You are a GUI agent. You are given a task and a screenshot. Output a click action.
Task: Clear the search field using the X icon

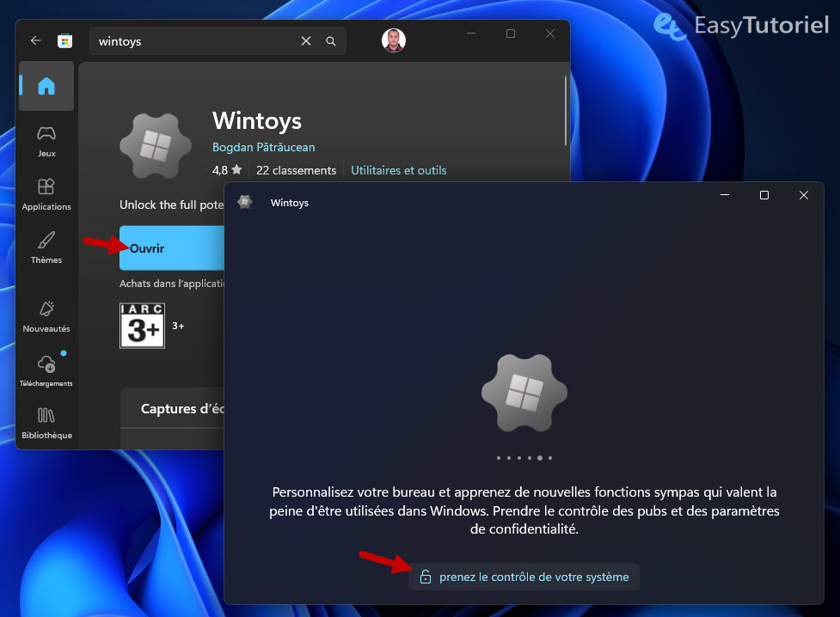click(305, 40)
